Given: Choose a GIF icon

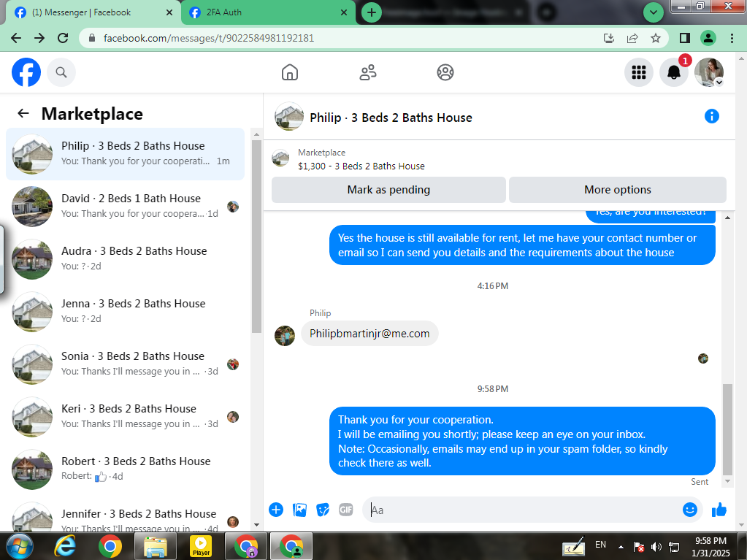Looking at the screenshot, I should (x=346, y=510).
